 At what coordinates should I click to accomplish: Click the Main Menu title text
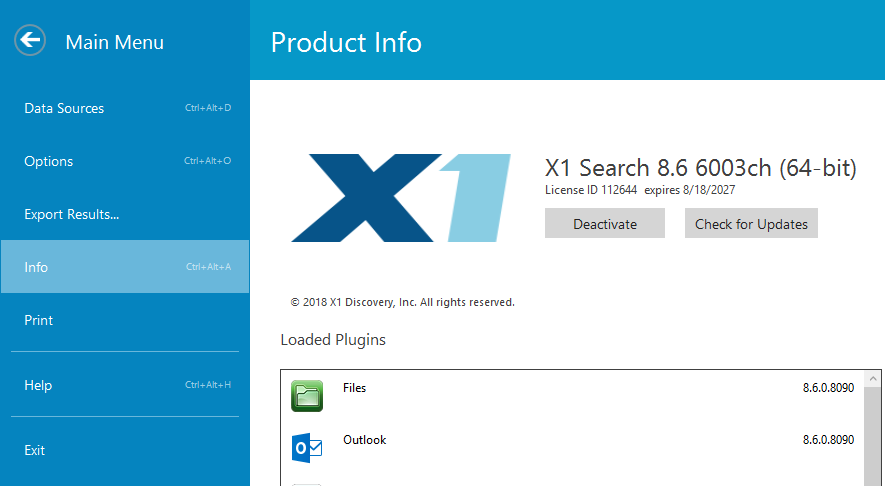click(114, 42)
